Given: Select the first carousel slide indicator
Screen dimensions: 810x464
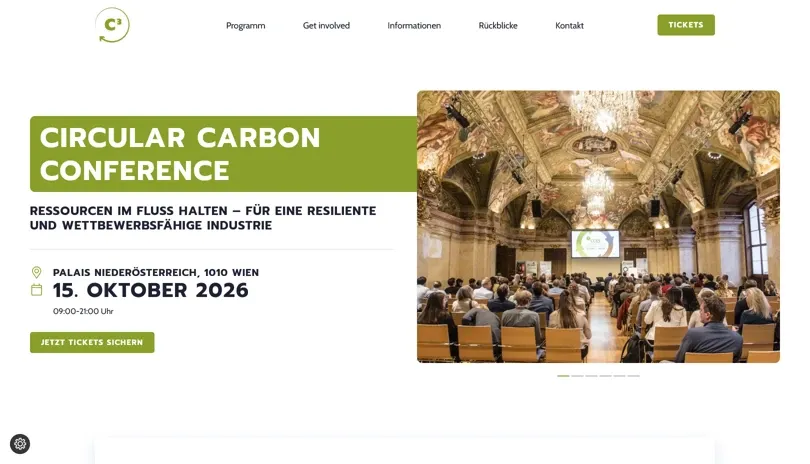Looking at the screenshot, I should pos(563,376).
